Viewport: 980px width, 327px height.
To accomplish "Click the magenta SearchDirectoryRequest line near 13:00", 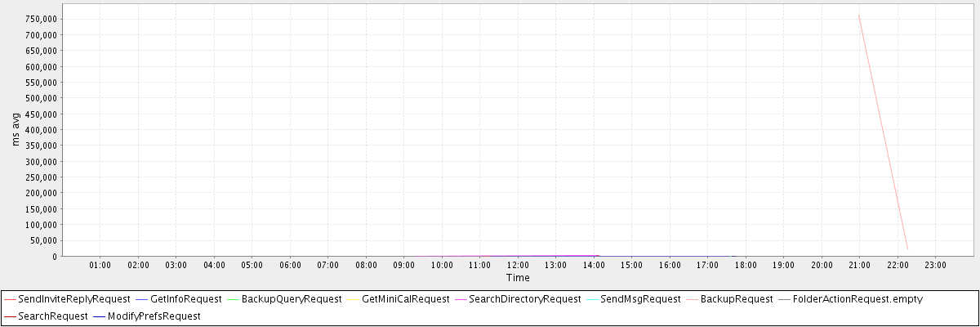I will (555, 256).
